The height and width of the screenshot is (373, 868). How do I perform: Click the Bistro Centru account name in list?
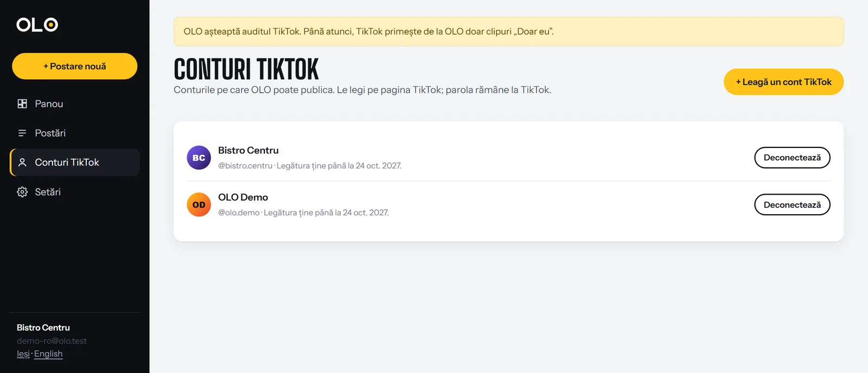tap(248, 150)
